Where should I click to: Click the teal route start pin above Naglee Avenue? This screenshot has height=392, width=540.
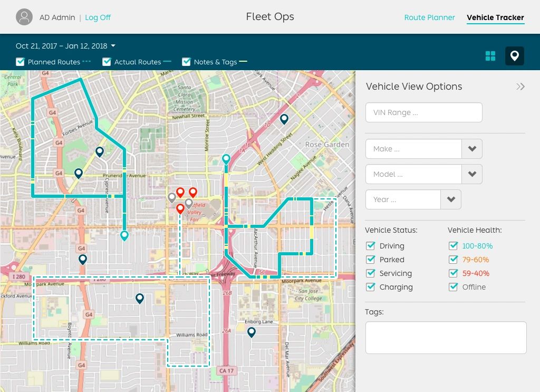pos(226,159)
